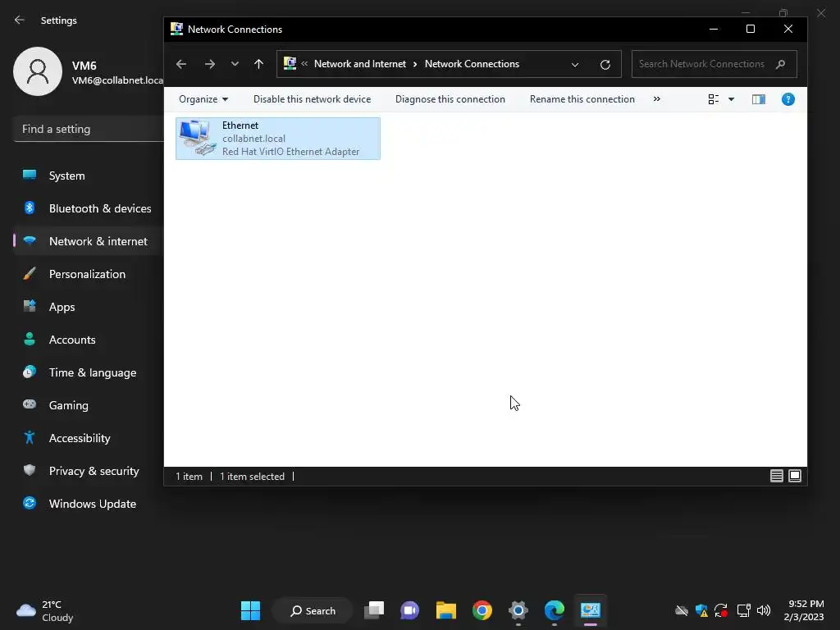Click the search magnifier in Network Connections

click(781, 64)
